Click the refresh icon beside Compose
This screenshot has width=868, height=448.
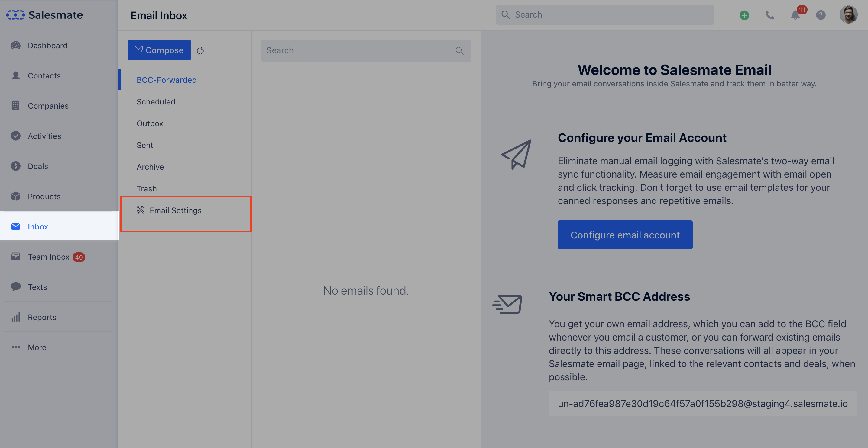(200, 51)
